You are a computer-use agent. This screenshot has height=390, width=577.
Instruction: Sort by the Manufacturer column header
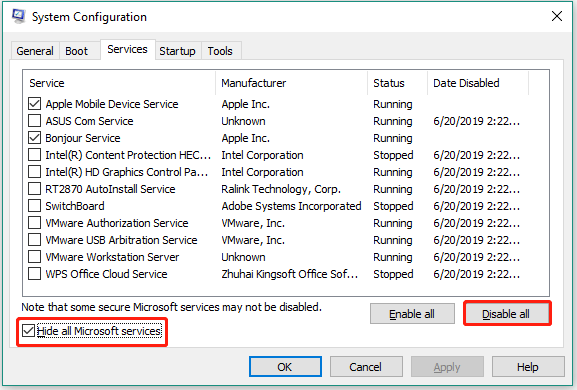coord(291,83)
